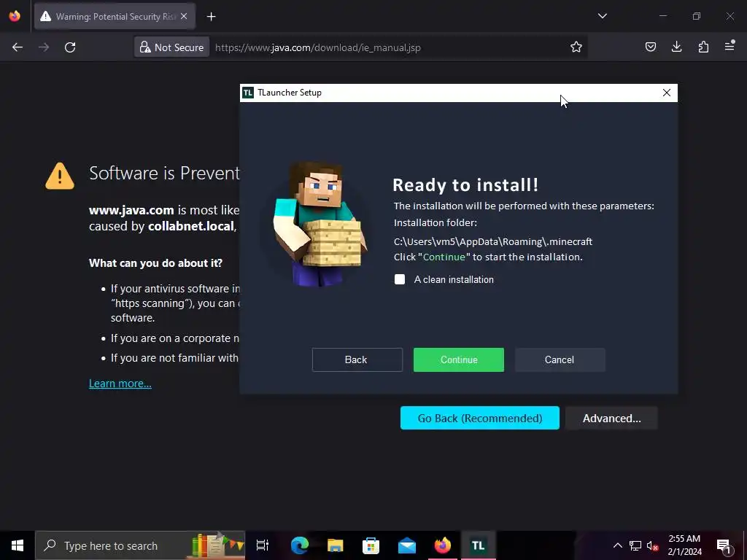Image resolution: width=747 pixels, height=560 pixels.
Task: Click the Firefox logo in the title bar
Action: [15, 16]
